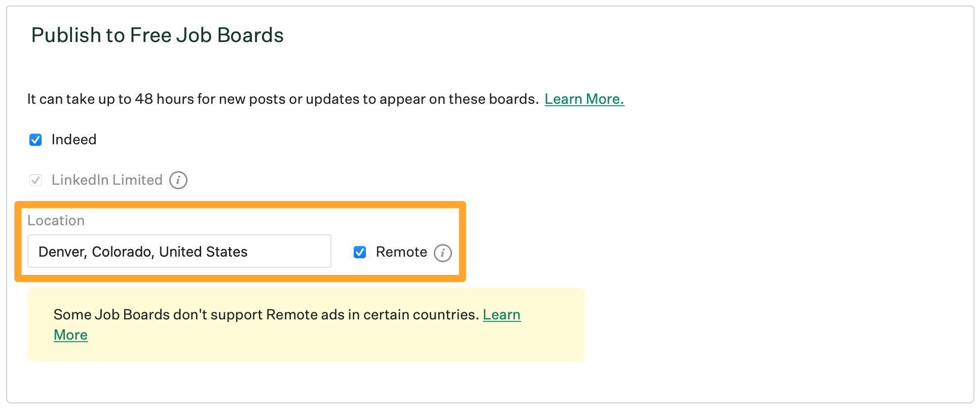This screenshot has width=980, height=409.
Task: Click the grey info icon near Remote checkbox
Action: (442, 253)
